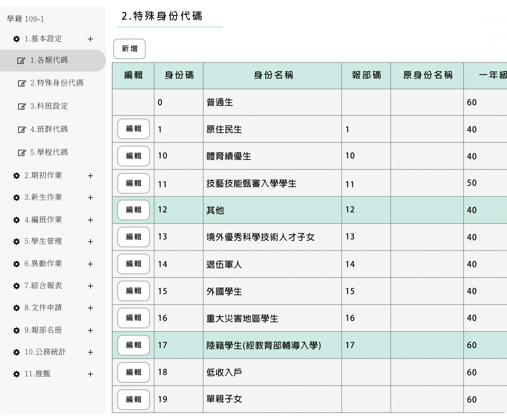Click gear icon beside 4.編班作業
This screenshot has height=420, width=507.
click(17, 220)
